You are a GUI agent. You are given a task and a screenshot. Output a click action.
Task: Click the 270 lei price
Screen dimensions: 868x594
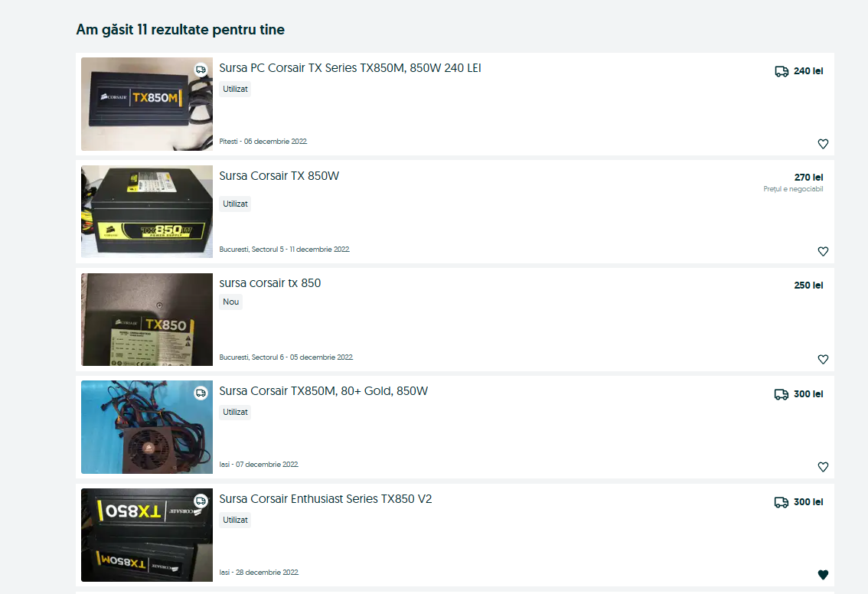809,177
